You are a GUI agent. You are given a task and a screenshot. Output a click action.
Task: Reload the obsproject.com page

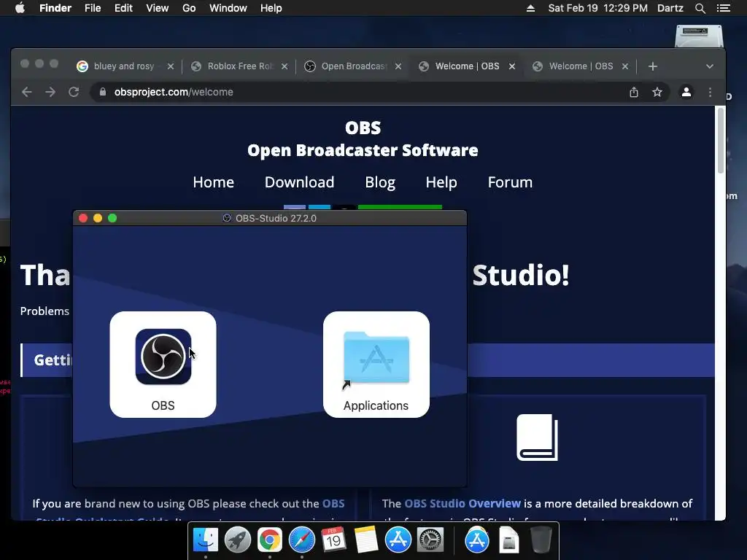[x=74, y=92]
